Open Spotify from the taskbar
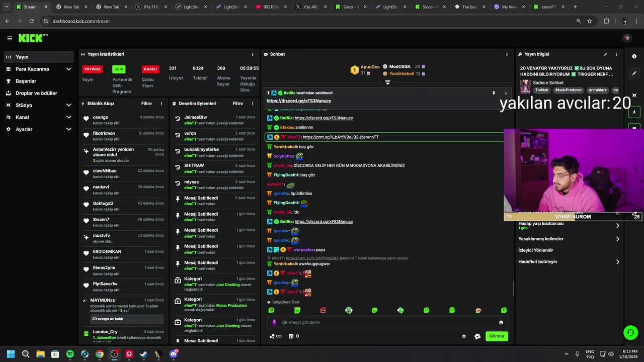644x362 pixels. click(x=70, y=354)
